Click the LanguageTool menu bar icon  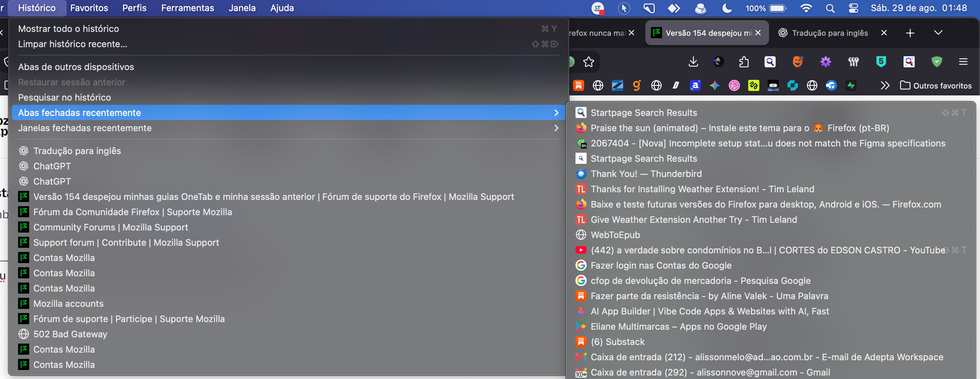[x=598, y=8]
